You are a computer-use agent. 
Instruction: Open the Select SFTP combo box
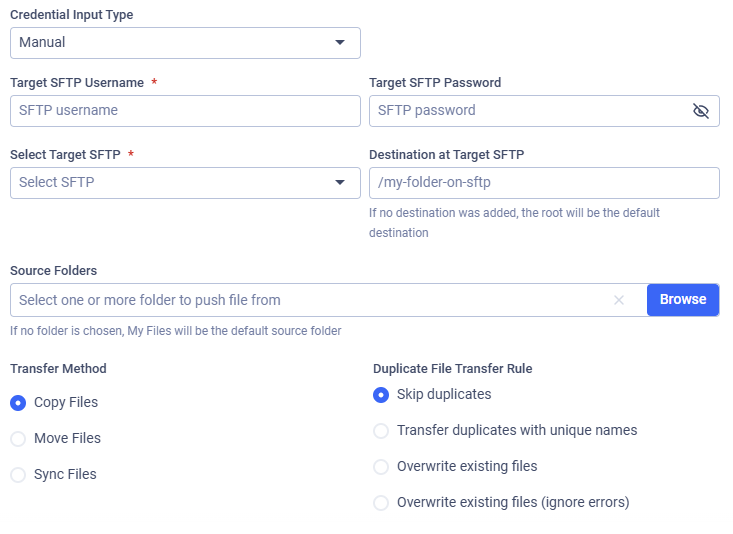(170, 183)
